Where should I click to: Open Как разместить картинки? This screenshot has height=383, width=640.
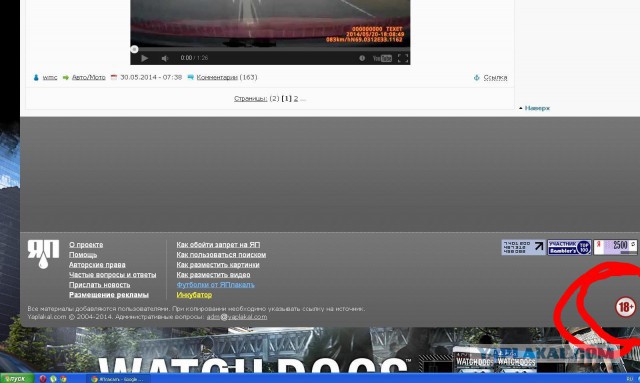coord(218,265)
